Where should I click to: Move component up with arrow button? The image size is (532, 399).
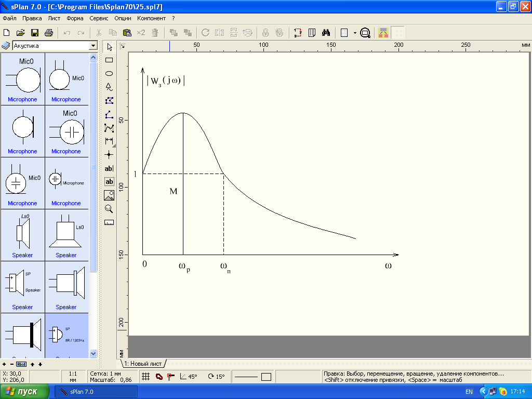point(33,364)
